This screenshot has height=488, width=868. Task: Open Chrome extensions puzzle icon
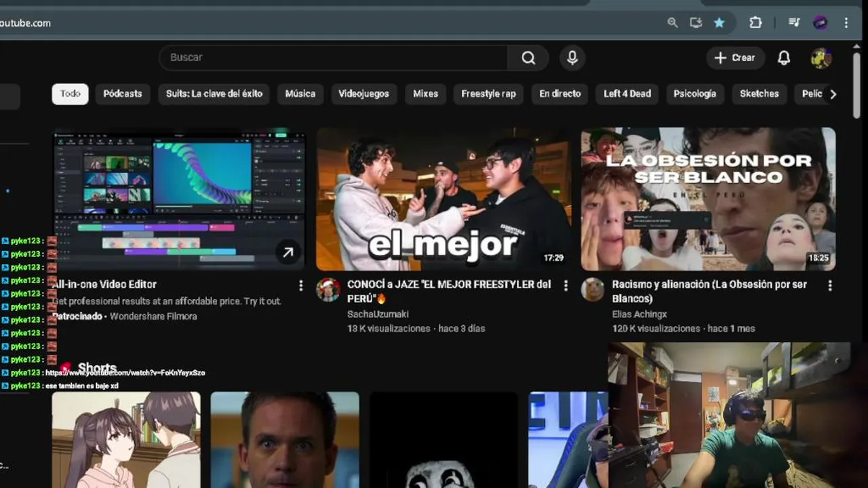coord(755,22)
